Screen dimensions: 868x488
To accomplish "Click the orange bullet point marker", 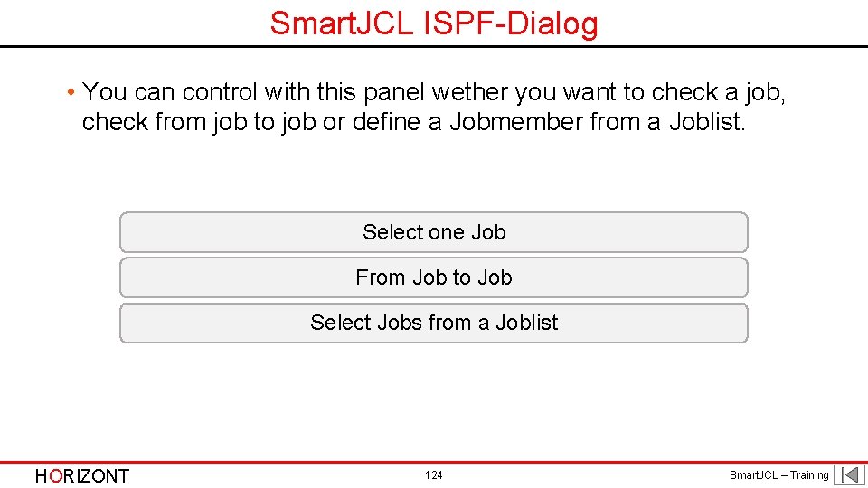I will tap(71, 92).
